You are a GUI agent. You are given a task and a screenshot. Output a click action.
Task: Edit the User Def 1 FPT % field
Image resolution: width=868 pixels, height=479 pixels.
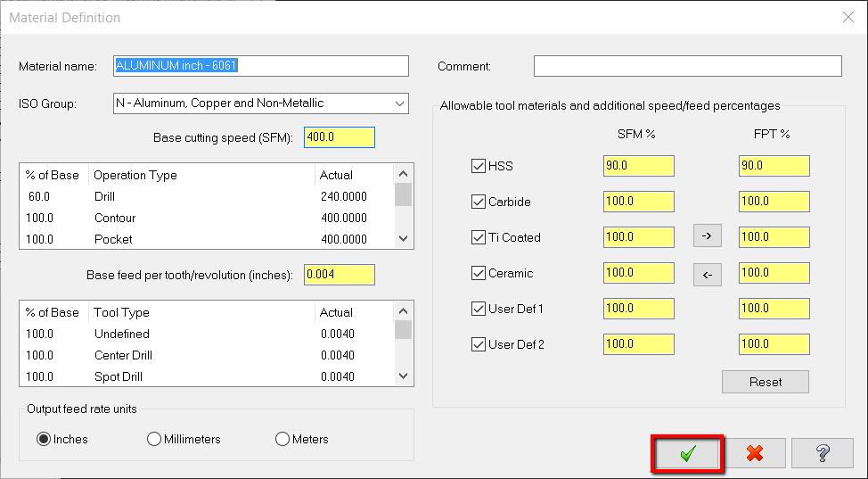774,309
